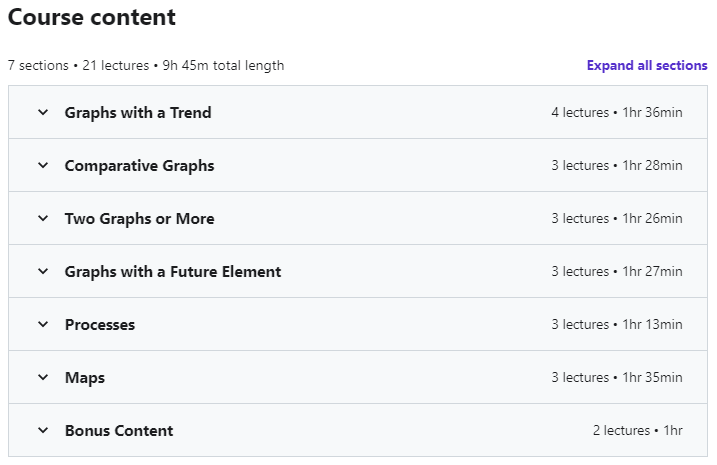Open the Maps section chevron
Viewport: 717px width, 465px height.
click(x=43, y=378)
